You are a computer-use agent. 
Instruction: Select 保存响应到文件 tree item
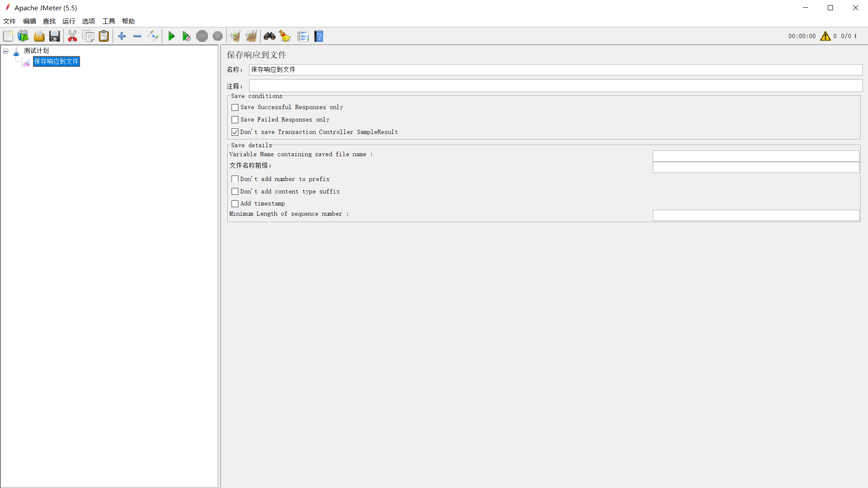[x=56, y=62]
